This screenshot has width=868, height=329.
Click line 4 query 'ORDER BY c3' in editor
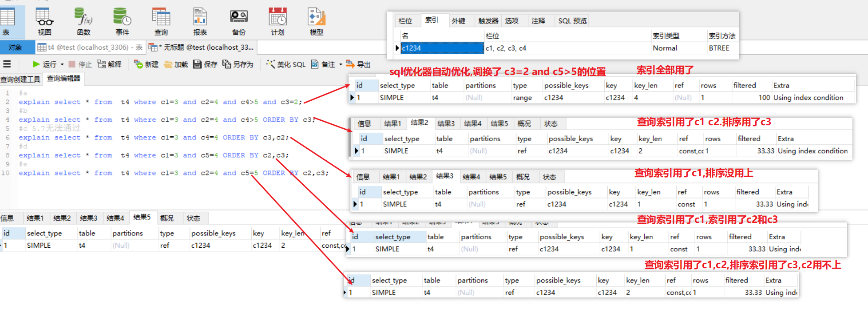pyautogui.click(x=167, y=120)
